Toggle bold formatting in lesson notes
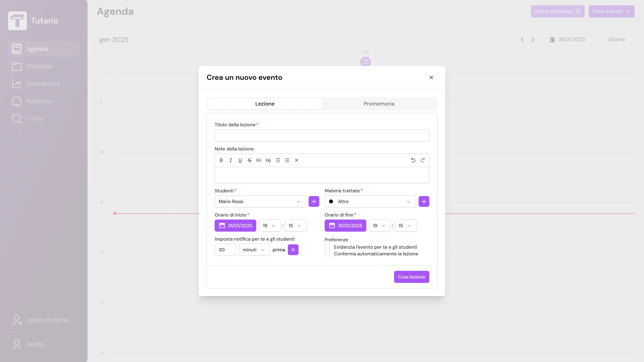644x362 pixels. coord(221,160)
